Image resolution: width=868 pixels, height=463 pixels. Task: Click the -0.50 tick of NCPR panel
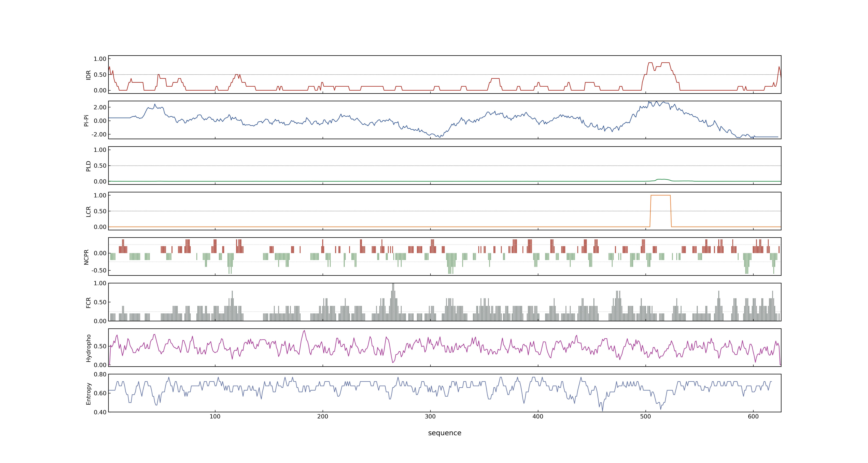(x=99, y=271)
